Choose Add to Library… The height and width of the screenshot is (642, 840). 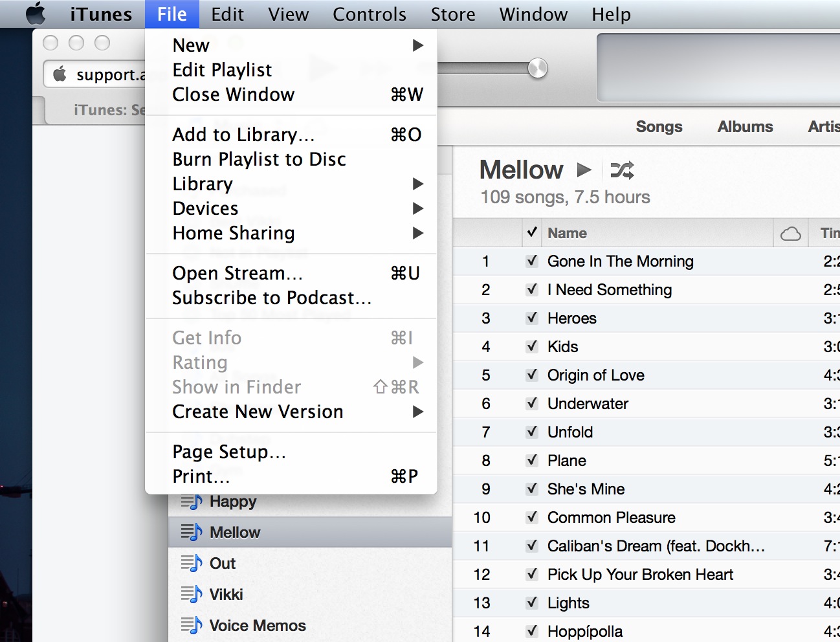coord(291,135)
